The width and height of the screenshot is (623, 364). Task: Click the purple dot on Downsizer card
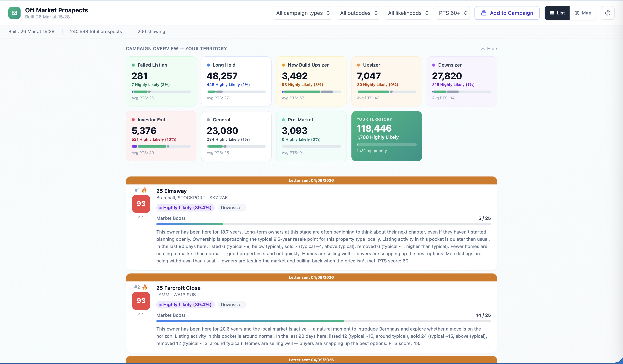[434, 65]
